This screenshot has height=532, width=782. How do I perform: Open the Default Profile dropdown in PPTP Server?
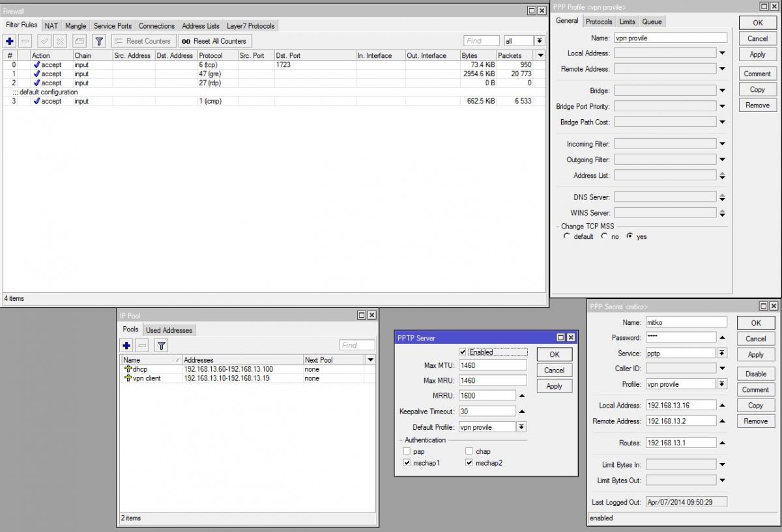click(521, 427)
